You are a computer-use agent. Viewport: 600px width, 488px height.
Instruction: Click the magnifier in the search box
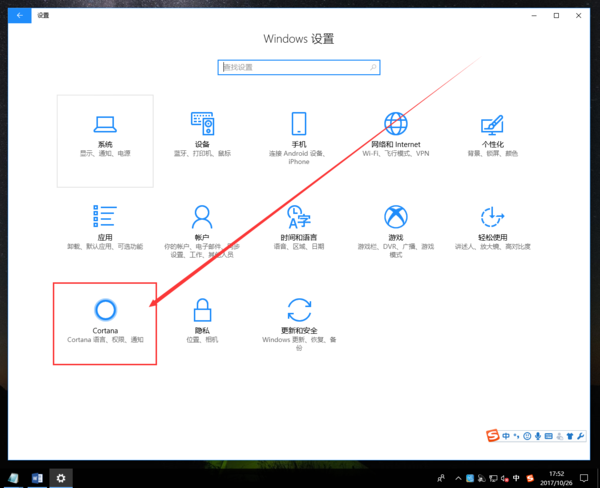[x=373, y=67]
